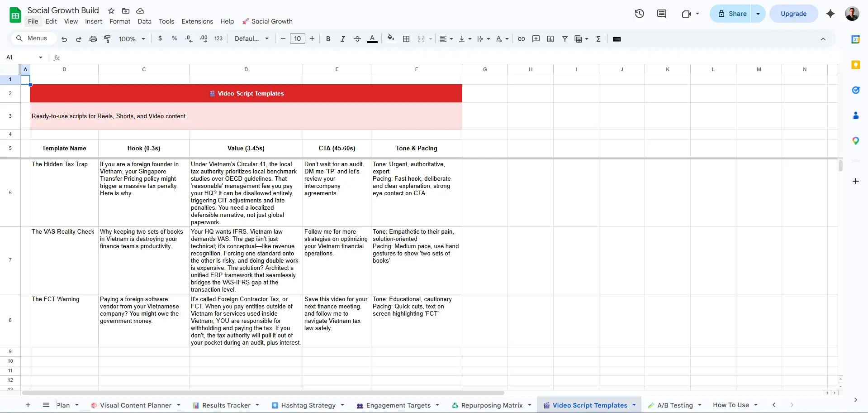Open the Google account avatar
868x413 pixels.
(852, 14)
